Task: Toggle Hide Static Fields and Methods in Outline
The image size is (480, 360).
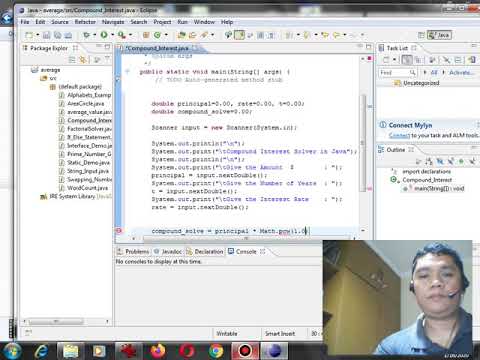Action: [451, 162]
